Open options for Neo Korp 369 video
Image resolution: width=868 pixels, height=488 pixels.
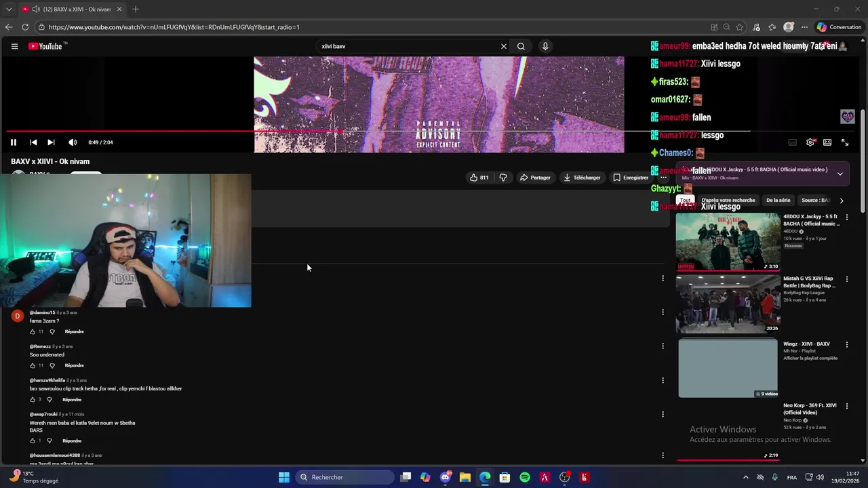[846, 406]
